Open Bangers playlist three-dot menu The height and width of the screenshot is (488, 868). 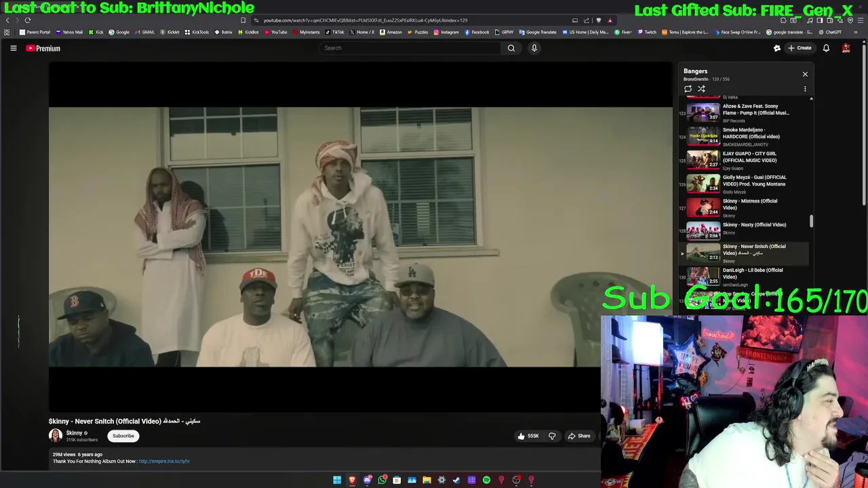pos(805,89)
